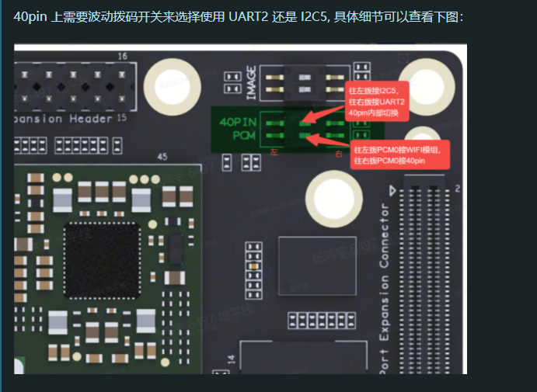The image size is (537, 392).
Task: Click the large black dotted-outline SoC chip
Action: click(102, 261)
